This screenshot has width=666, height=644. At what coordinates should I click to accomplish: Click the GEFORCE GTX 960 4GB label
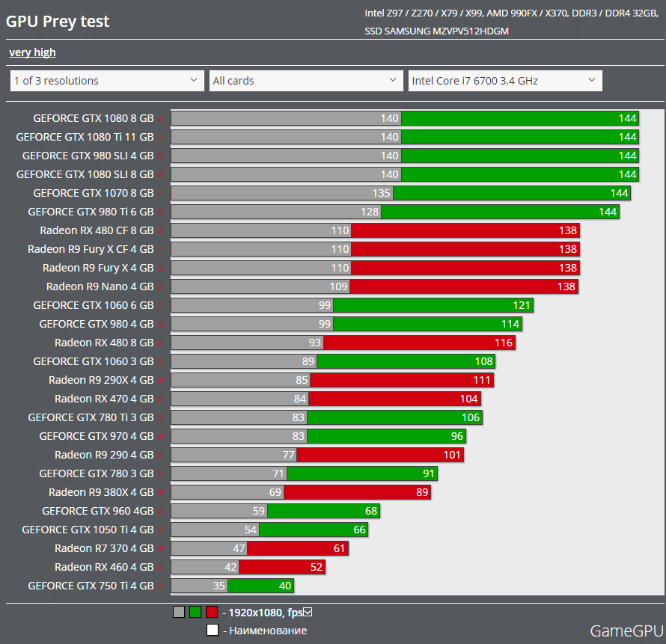(98, 511)
